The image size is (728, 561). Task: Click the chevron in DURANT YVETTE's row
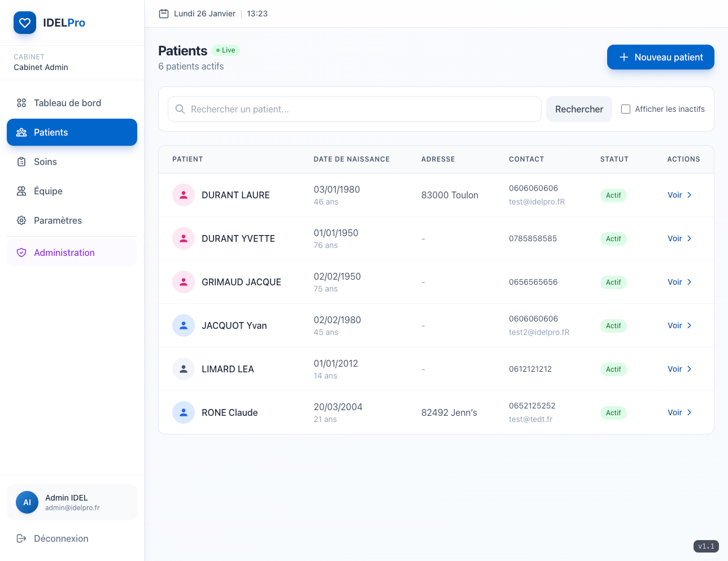(x=689, y=238)
